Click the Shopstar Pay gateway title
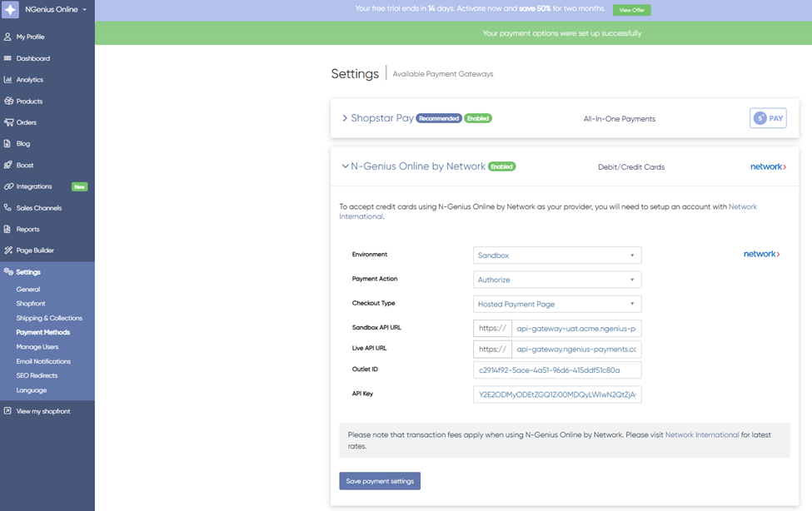Image resolution: width=812 pixels, height=511 pixels. [382, 118]
